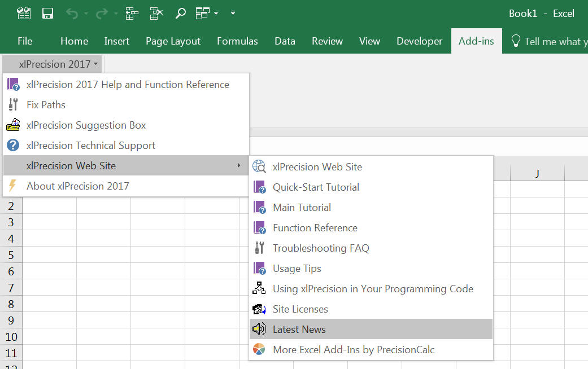The image size is (588, 369).
Task: Click the window arrangement icon in toolbar
Action: pyautogui.click(x=203, y=14)
